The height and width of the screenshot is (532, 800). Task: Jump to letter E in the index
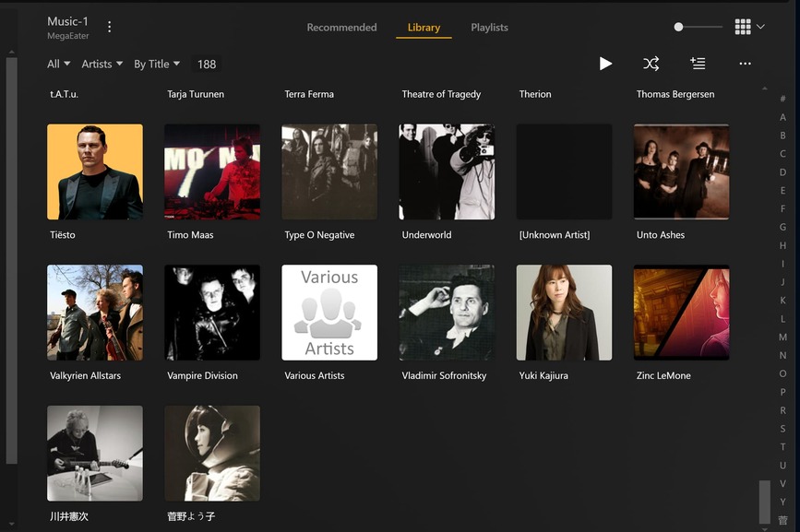(x=782, y=191)
